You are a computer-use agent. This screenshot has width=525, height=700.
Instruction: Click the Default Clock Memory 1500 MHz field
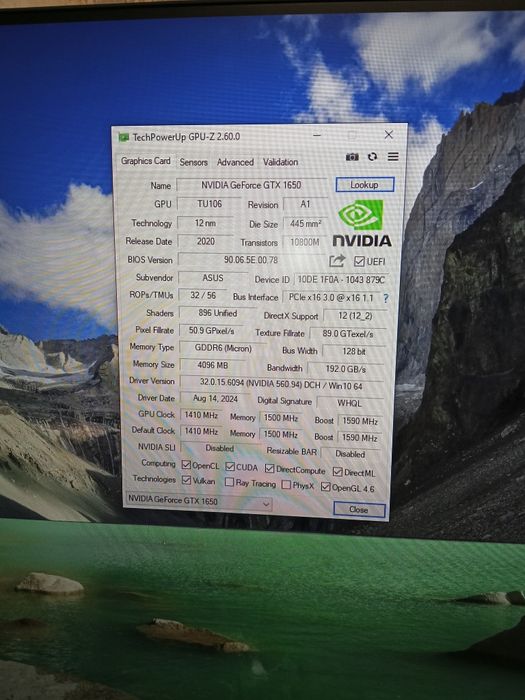pos(281,434)
